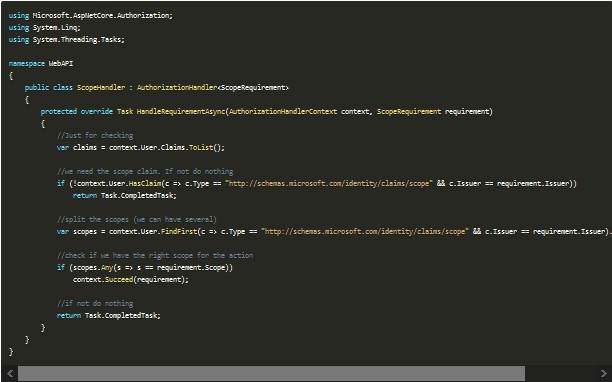The width and height of the screenshot is (612, 382).
Task: Click the System.Threading.Tasks using line
Action: click(x=67, y=40)
